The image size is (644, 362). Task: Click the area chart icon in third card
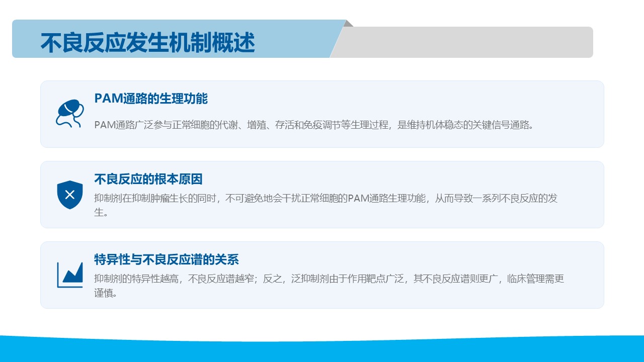(70, 275)
